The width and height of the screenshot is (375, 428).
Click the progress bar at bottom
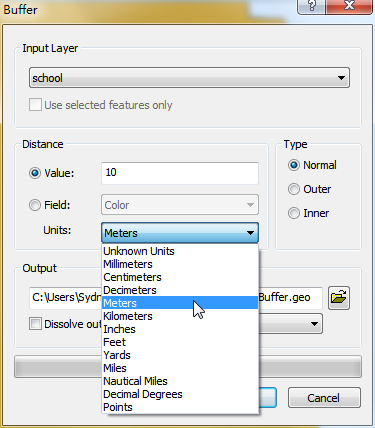click(x=188, y=367)
